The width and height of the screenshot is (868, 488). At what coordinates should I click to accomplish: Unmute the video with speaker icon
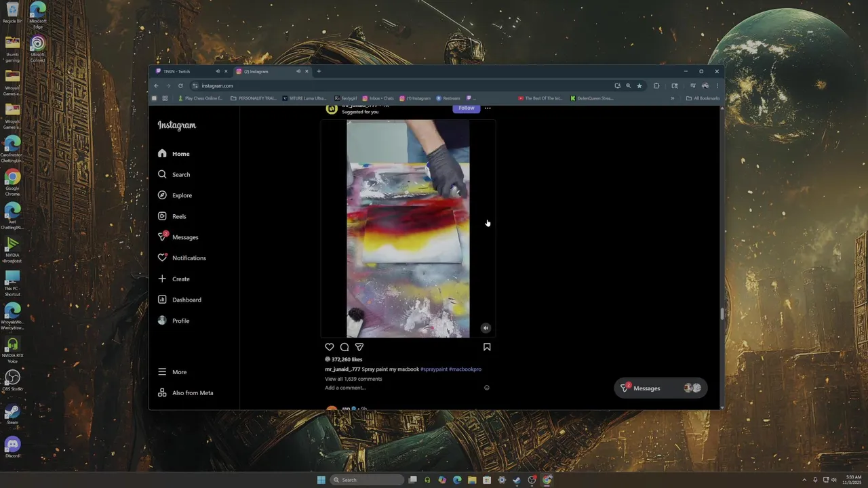486,328
